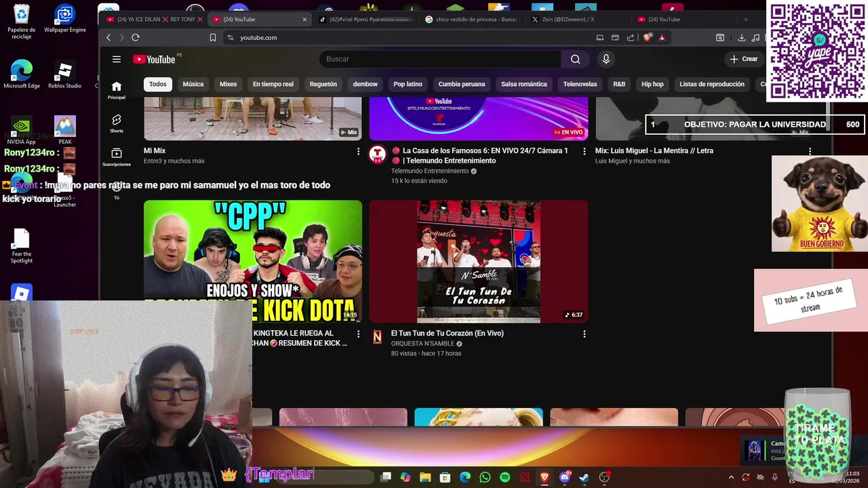Viewport: 868px width, 488px height.
Task: Go to the YouTube logo homepage
Action: (154, 59)
